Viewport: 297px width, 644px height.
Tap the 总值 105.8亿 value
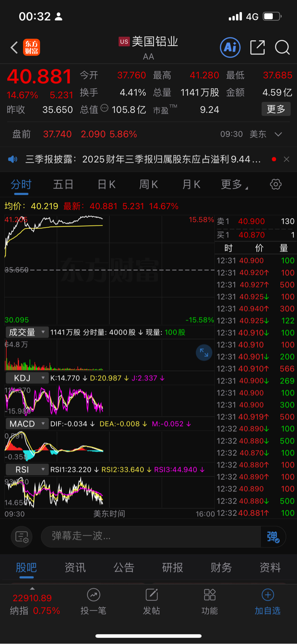pyautogui.click(x=129, y=110)
